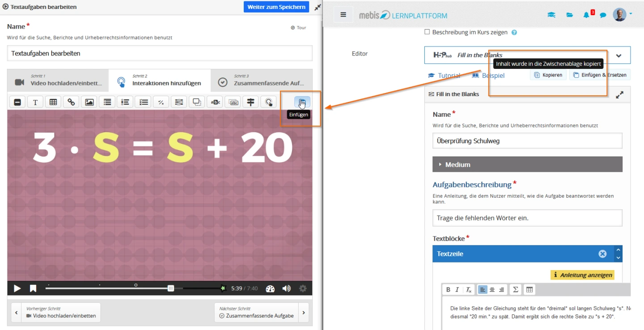Remove the Textzeile block with X

click(x=602, y=254)
